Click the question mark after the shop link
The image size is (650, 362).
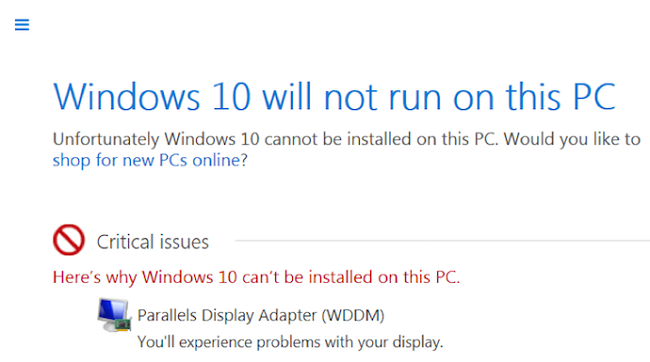[244, 160]
